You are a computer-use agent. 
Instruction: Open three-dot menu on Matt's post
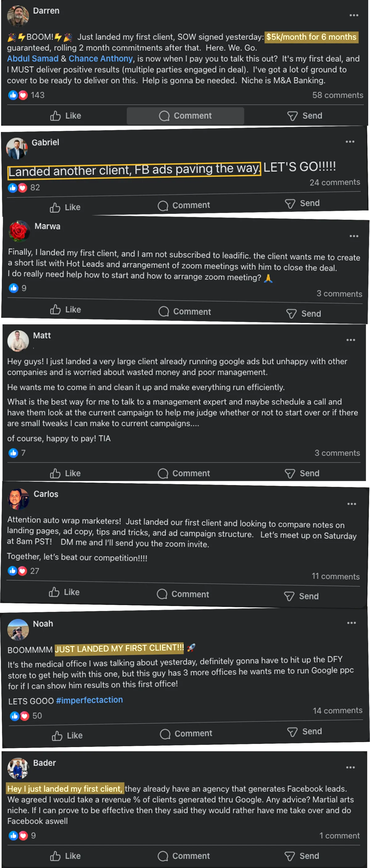351,340
